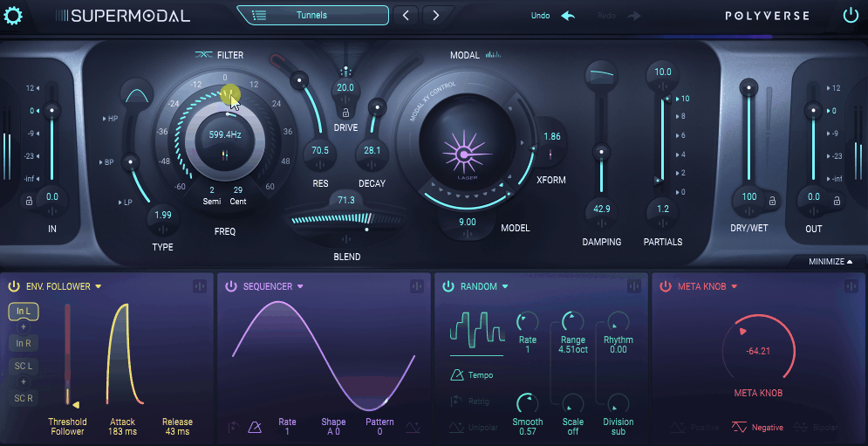Click the Env. Follower modulation assign icon
The image size is (868, 446).
click(x=199, y=286)
